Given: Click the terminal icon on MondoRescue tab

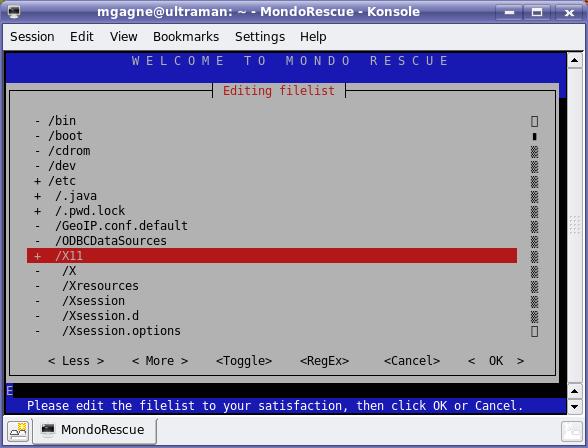Looking at the screenshot, I should pyautogui.click(x=48, y=429).
